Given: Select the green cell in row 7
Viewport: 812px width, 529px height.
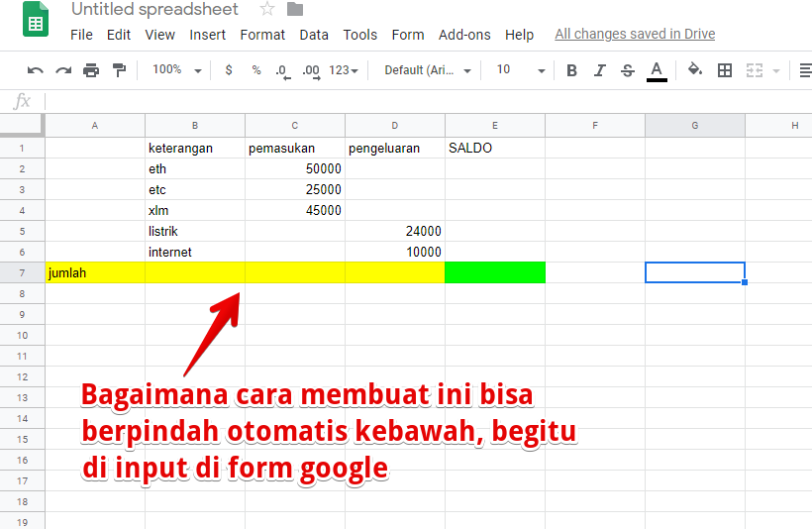Looking at the screenshot, I should click(x=494, y=273).
